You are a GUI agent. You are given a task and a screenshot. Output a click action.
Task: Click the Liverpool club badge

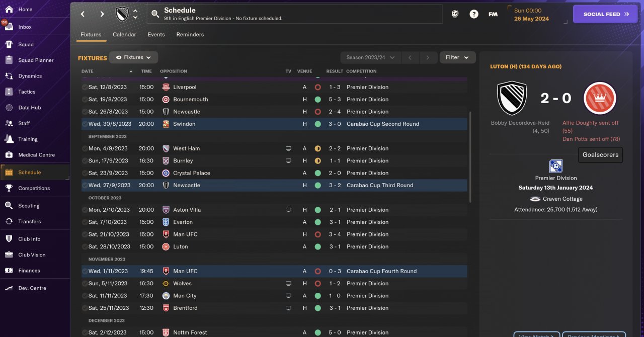pyautogui.click(x=166, y=87)
